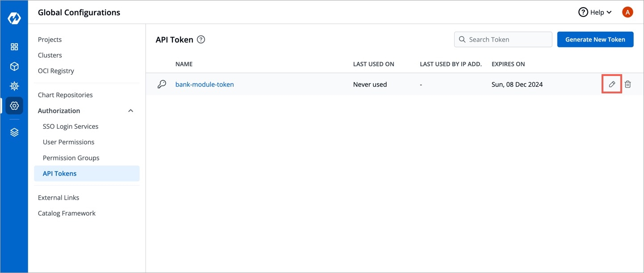
Task: Open the Applications grid icon in sidebar
Action: 14,47
